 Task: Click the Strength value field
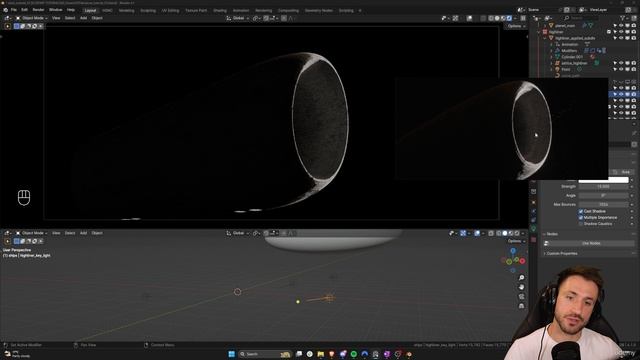coord(603,187)
